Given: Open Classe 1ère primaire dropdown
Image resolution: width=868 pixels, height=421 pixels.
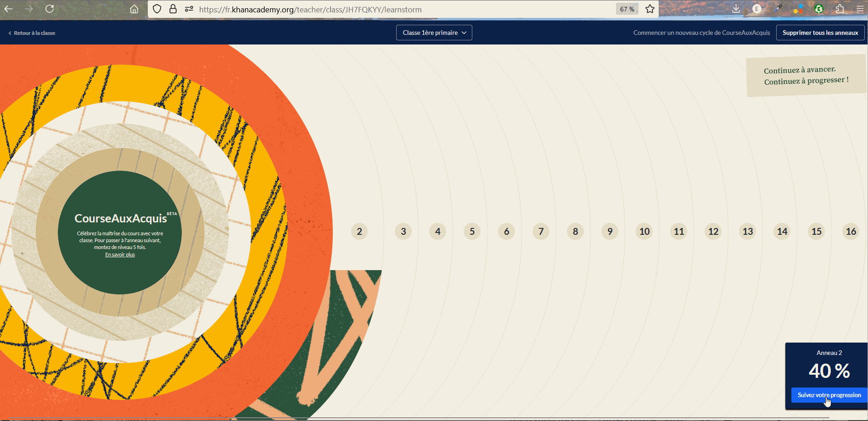Looking at the screenshot, I should (434, 33).
